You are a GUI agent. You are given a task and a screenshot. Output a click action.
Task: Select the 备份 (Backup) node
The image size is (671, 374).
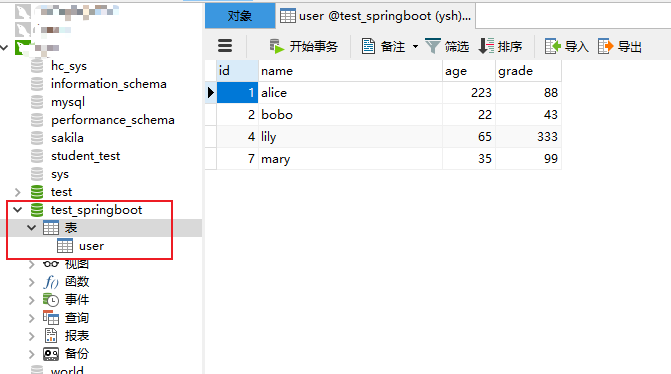coord(77,354)
